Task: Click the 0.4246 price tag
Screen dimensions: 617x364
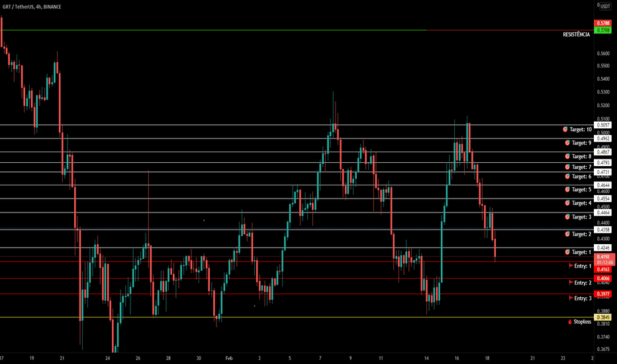Action: (602, 248)
